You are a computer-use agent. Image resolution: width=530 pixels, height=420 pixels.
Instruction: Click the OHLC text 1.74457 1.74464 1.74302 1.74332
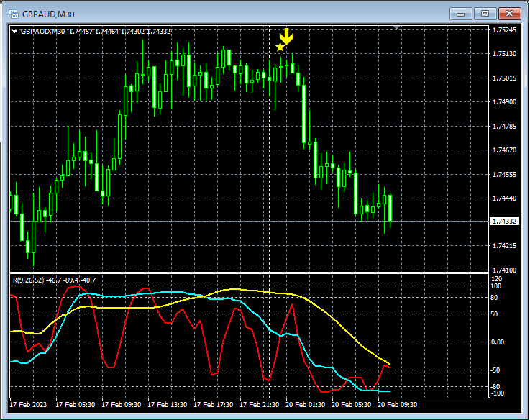(119, 32)
